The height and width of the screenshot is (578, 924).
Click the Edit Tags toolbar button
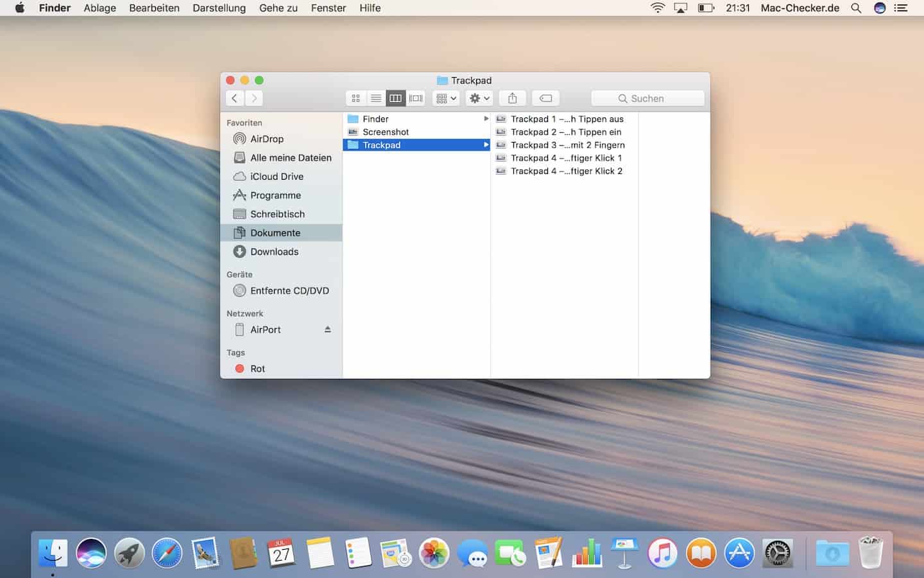545,98
